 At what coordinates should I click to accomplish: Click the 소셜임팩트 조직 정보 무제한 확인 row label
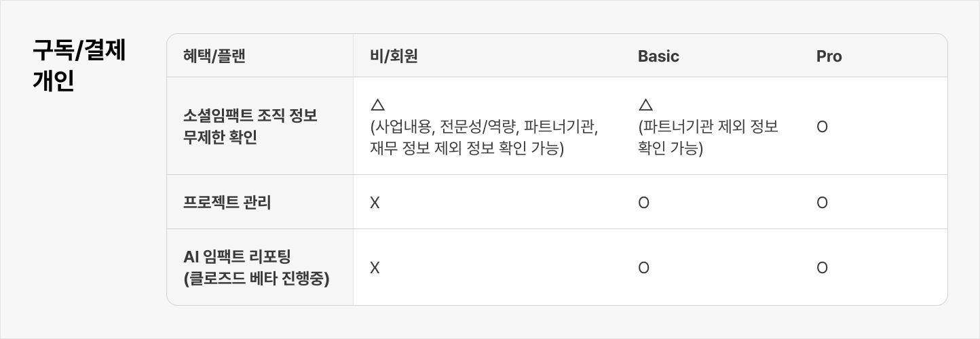(x=250, y=126)
